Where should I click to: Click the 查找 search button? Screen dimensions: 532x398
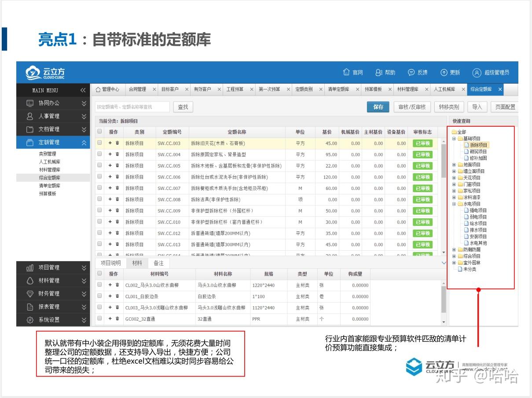183,107
